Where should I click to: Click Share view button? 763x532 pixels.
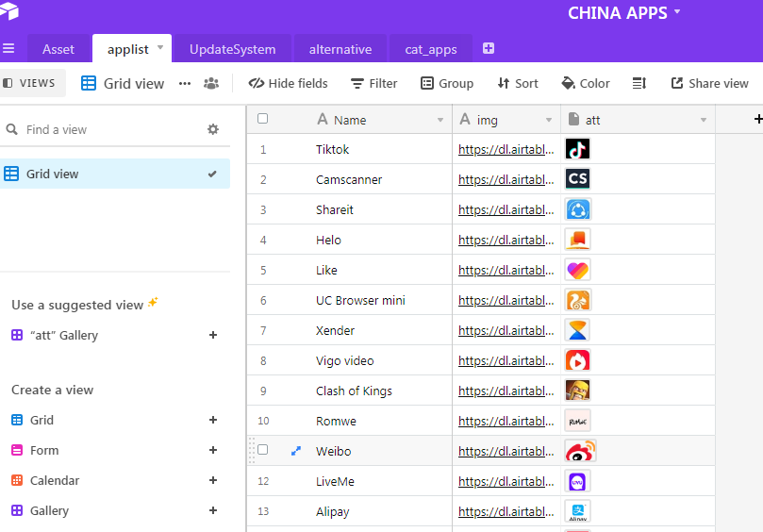pyautogui.click(x=709, y=83)
